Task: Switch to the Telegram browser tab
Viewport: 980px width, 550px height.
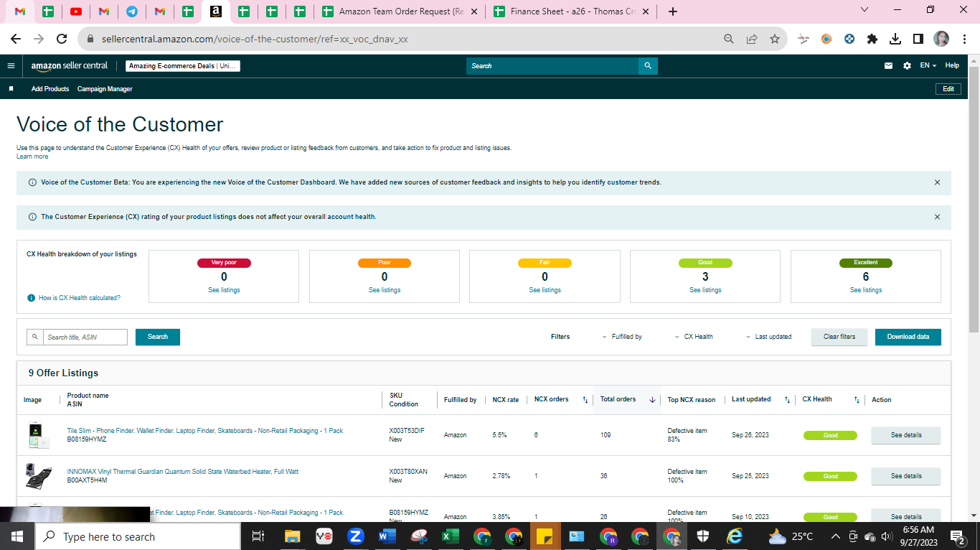Action: point(132,11)
